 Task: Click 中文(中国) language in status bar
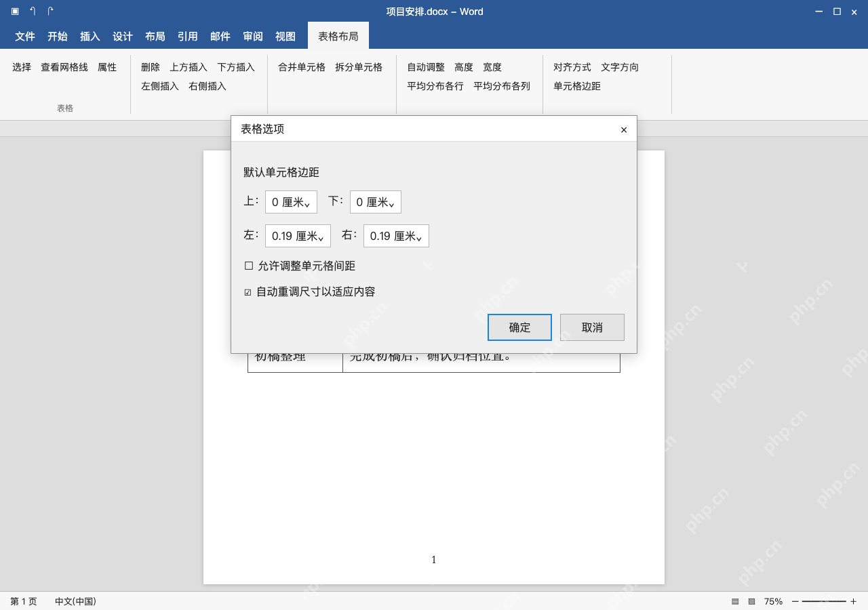click(75, 601)
